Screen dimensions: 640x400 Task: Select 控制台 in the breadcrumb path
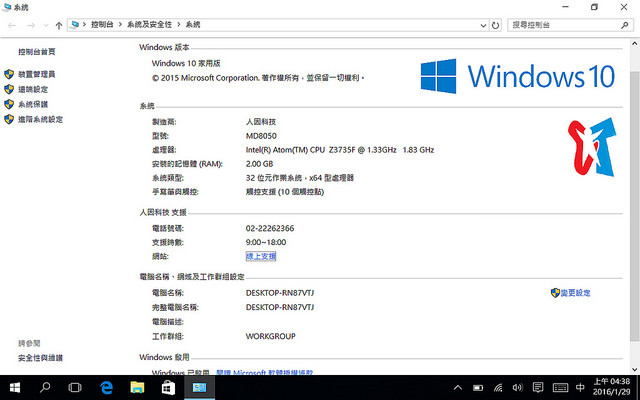[x=102, y=24]
